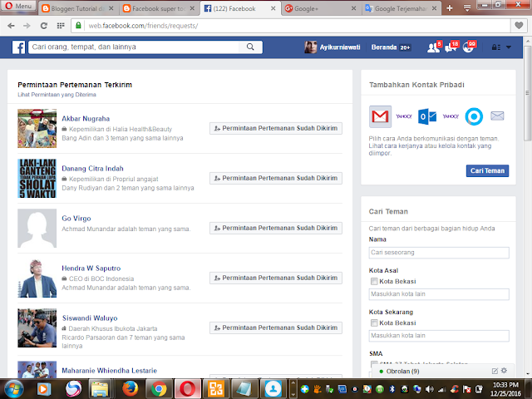This screenshot has height=399, width=532.
Task: Focus Masukkan kota lain under Kota Asal
Action: pos(439,294)
